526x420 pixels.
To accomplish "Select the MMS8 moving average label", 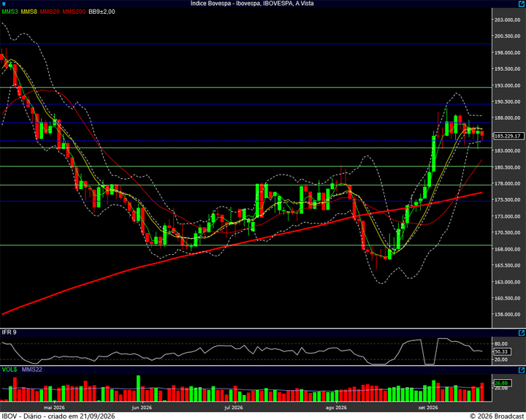I will [28, 12].
